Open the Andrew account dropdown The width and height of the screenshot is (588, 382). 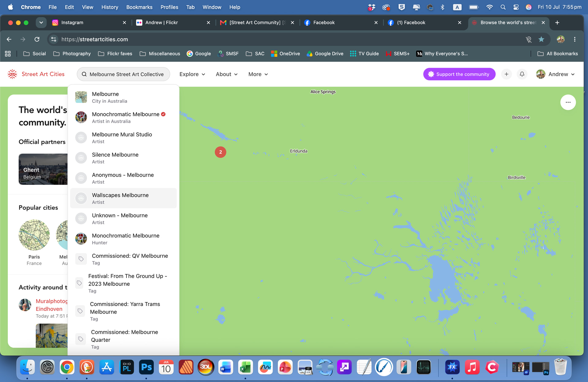pyautogui.click(x=556, y=74)
